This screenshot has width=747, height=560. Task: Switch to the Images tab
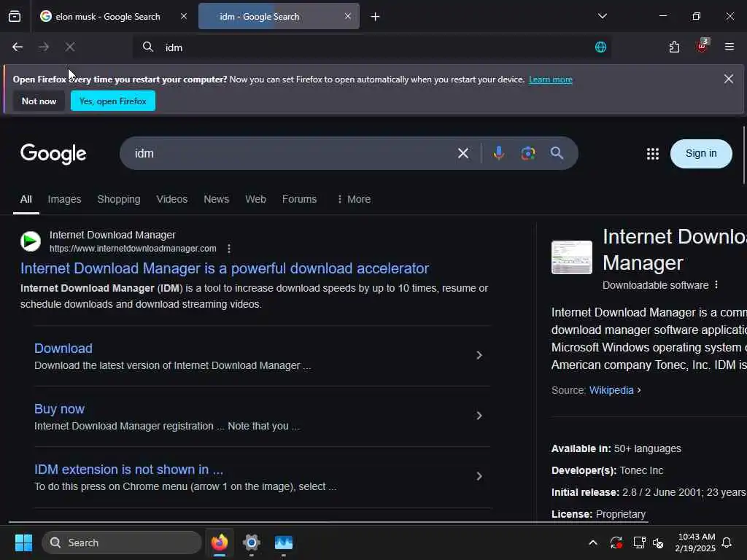(x=64, y=199)
